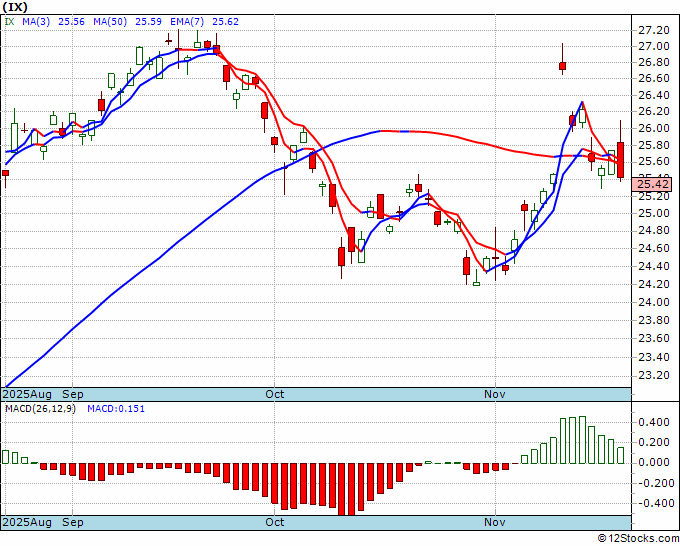
Task: Click the isolated red candlestick near 26.80
Action: [x=562, y=65]
